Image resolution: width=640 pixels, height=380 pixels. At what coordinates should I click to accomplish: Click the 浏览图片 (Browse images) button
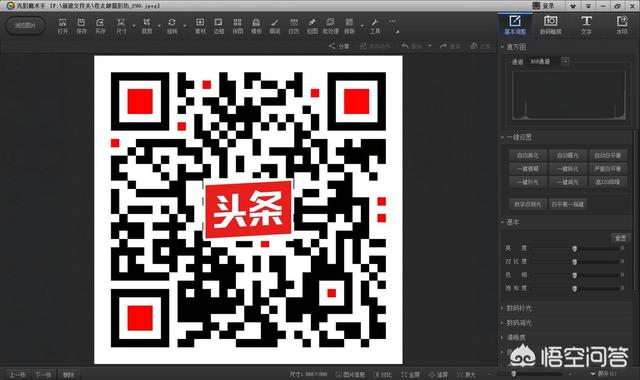tap(25, 25)
